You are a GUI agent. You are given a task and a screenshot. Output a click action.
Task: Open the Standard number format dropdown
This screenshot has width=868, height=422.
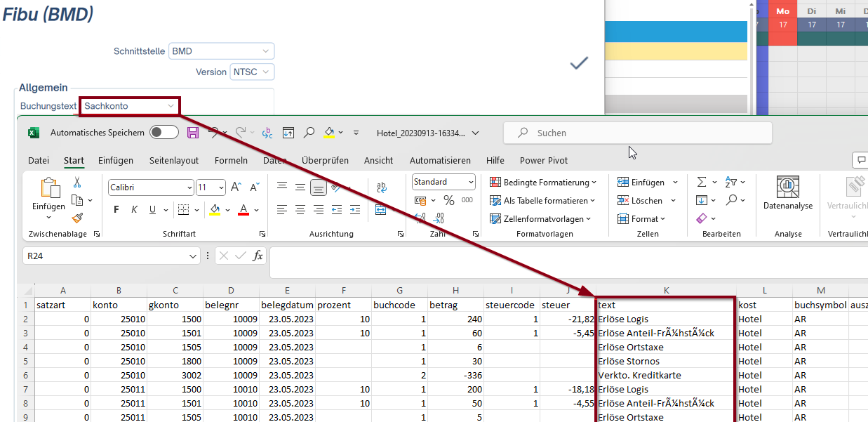coord(470,182)
